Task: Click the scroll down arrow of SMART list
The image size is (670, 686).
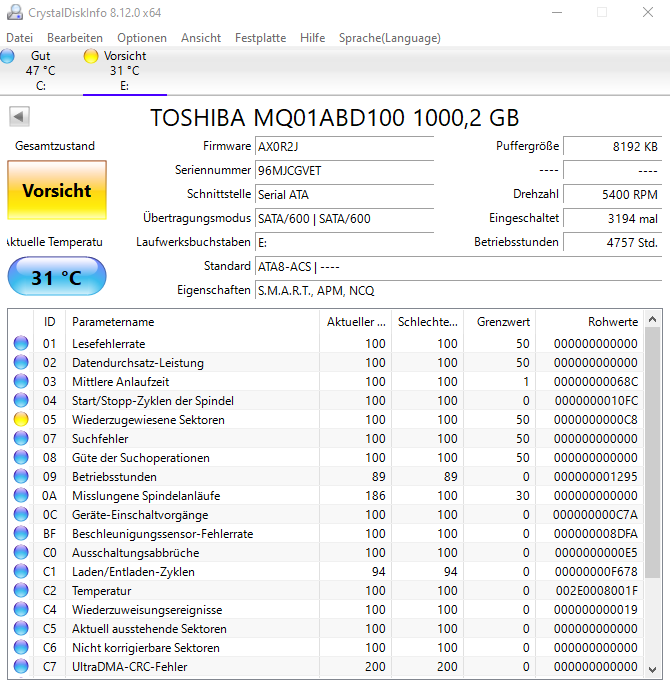Action: pos(652,669)
